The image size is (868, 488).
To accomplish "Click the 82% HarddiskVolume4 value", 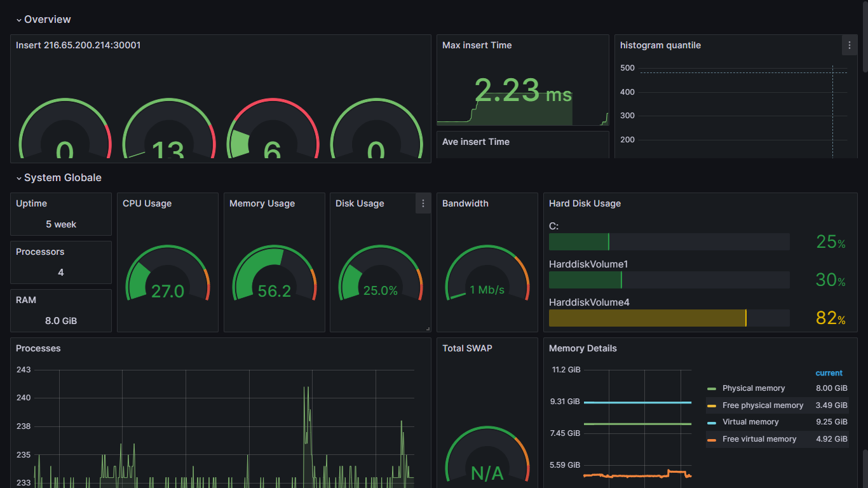I will click(831, 318).
